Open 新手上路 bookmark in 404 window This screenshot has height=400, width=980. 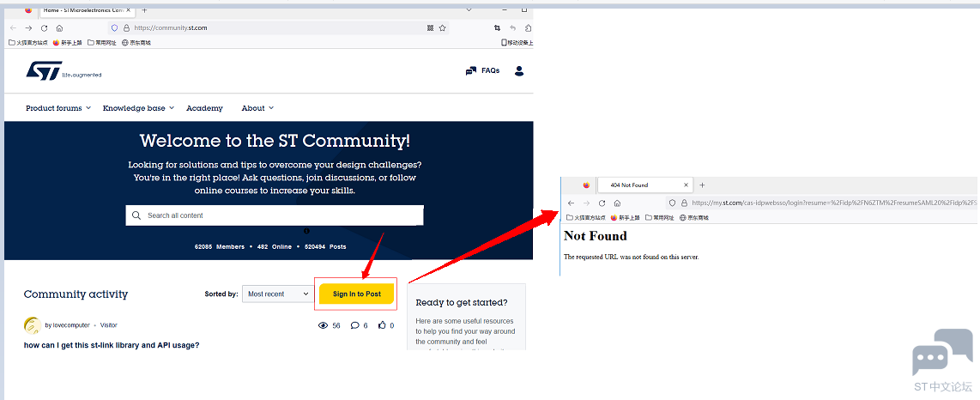click(625, 218)
